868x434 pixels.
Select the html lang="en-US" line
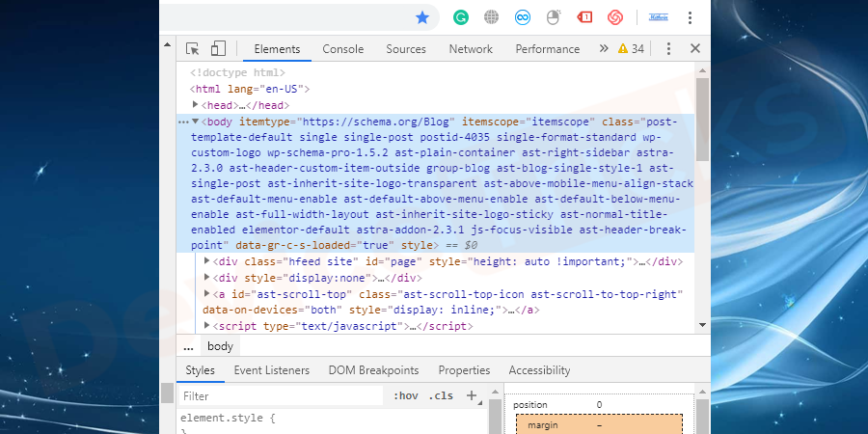coord(249,89)
